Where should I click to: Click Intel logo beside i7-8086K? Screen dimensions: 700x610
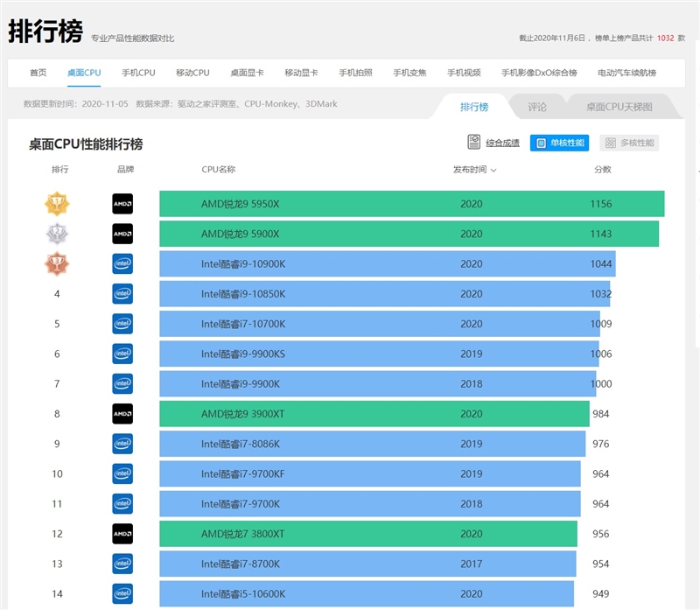122,444
